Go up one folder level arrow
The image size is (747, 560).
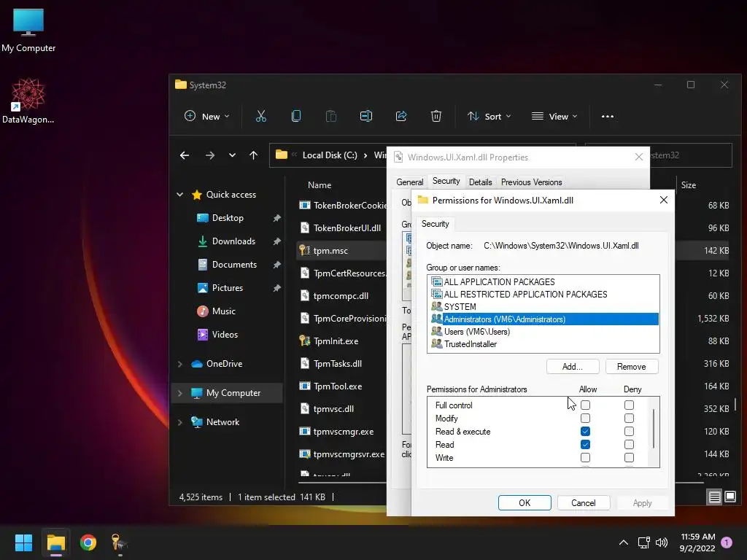click(x=253, y=155)
